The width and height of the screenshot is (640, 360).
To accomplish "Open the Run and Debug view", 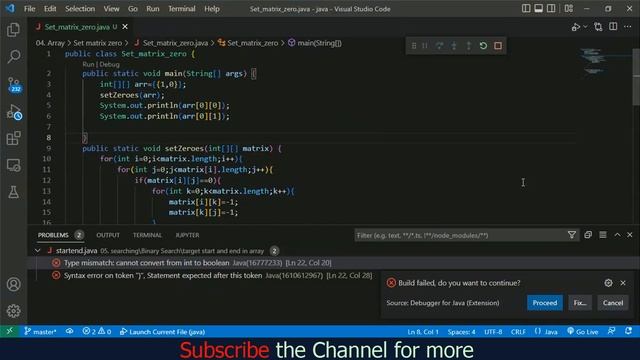I will click(x=14, y=112).
